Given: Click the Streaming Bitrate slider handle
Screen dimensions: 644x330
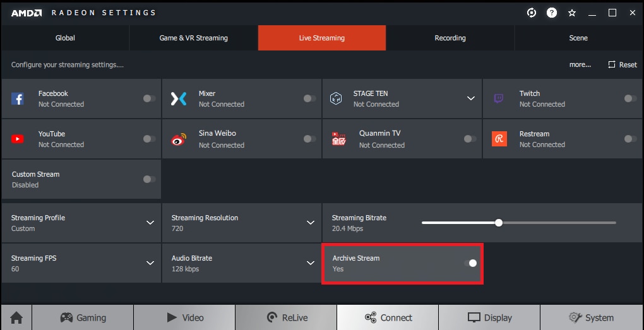Looking at the screenshot, I should tap(499, 223).
